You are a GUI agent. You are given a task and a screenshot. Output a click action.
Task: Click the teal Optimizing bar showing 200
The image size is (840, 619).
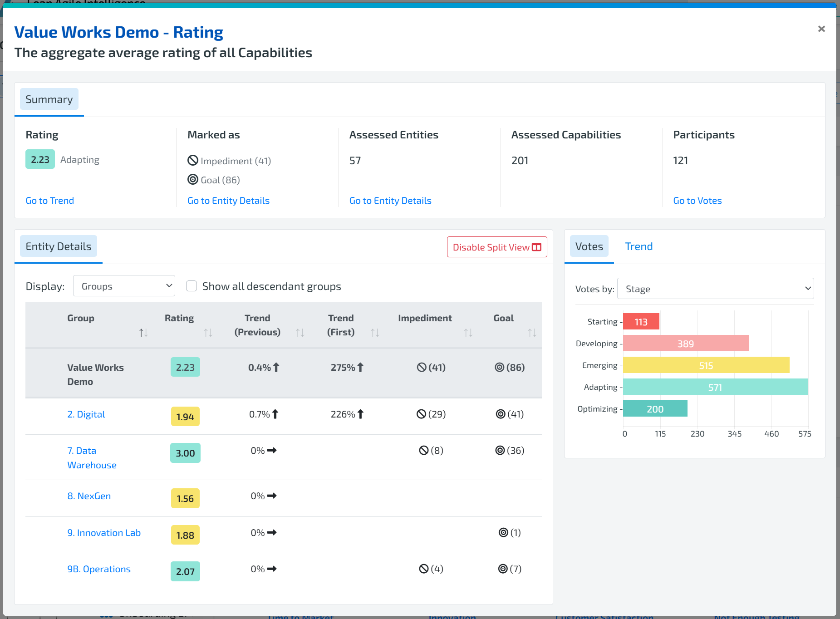[x=655, y=408]
